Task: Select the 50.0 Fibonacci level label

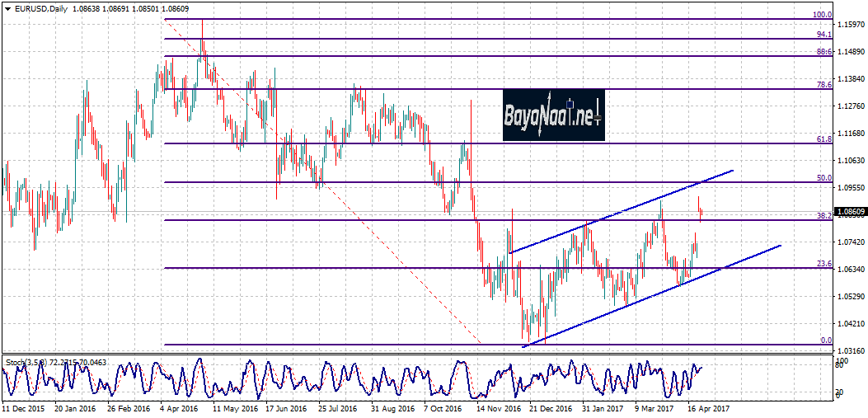Action: [823, 177]
